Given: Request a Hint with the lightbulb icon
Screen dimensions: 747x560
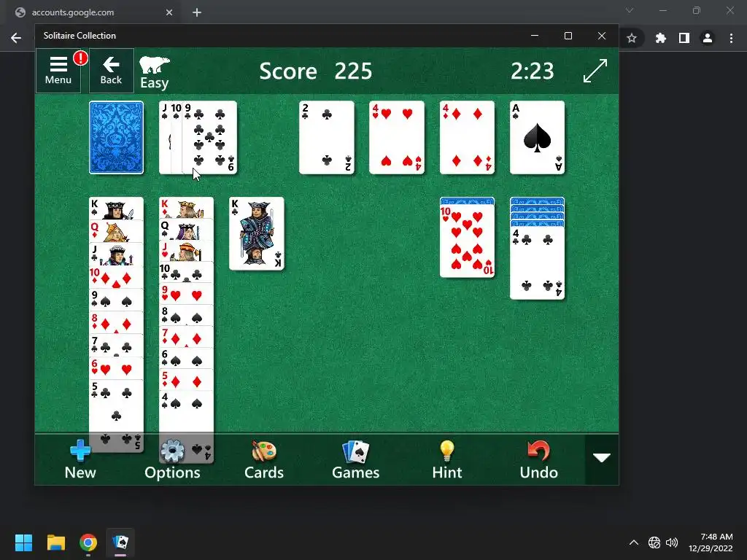Looking at the screenshot, I should click(x=447, y=459).
